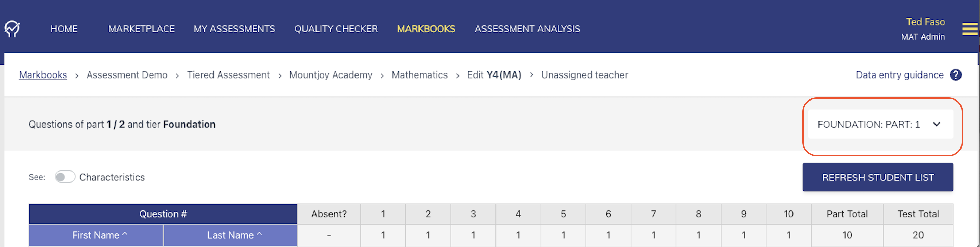This screenshot has height=247, width=980.
Task: Open the Quality Checker page
Action: pyautogui.click(x=336, y=29)
